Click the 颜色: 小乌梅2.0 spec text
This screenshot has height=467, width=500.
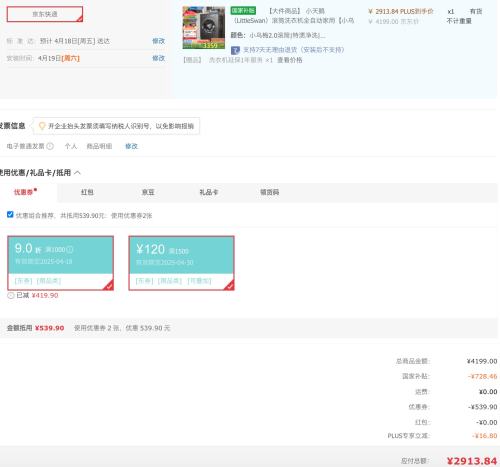click(278, 35)
